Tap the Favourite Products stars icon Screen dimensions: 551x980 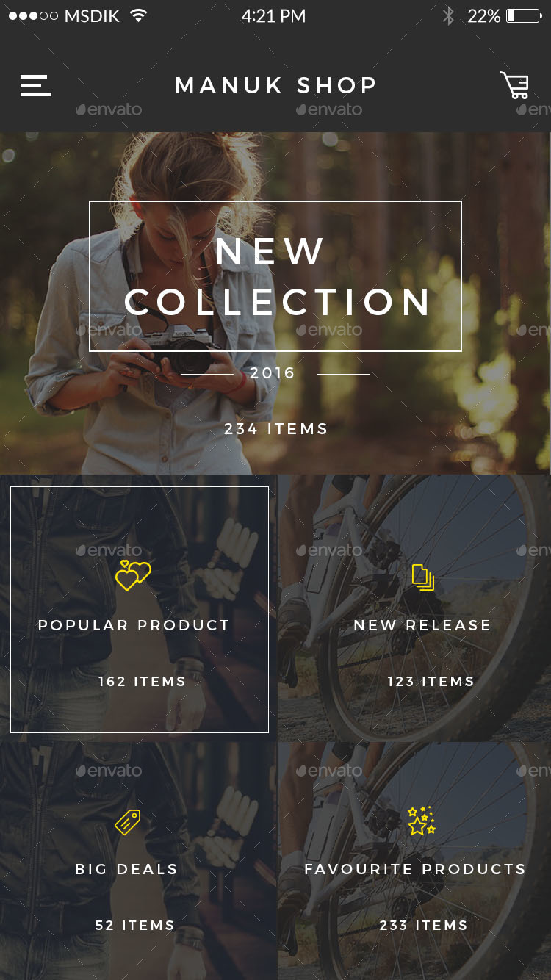coord(422,821)
